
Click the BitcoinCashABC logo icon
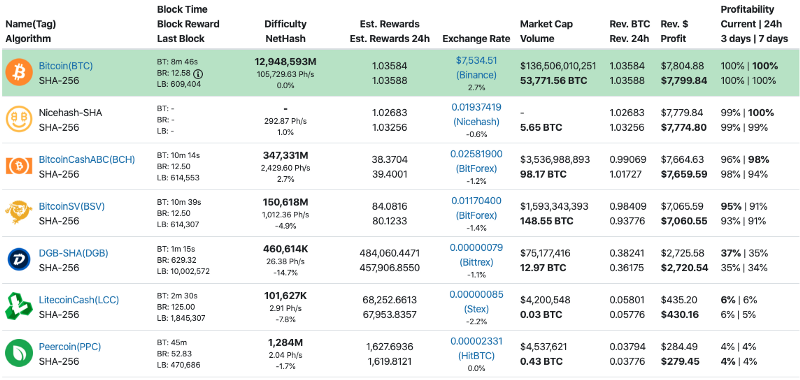18,166
